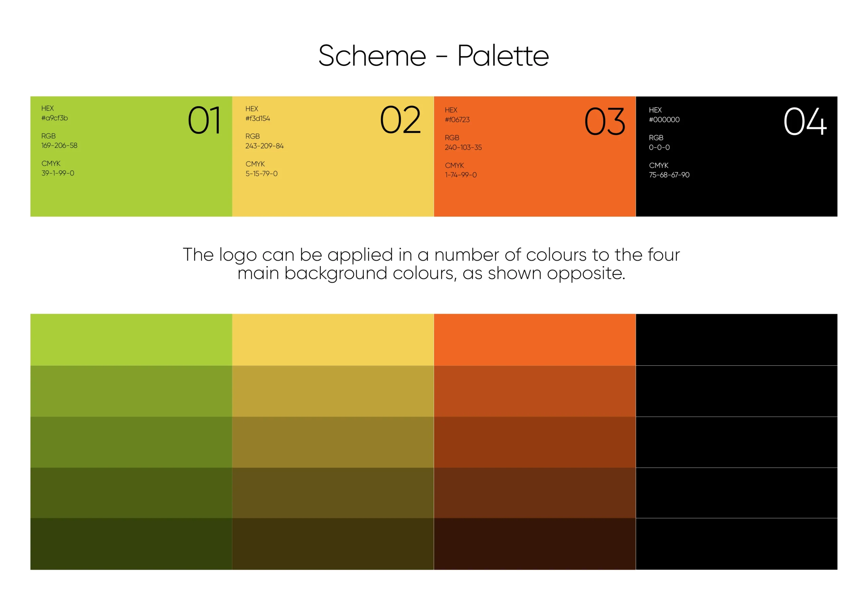Click the green 01 colour panel
868x614 pixels.
(131, 156)
